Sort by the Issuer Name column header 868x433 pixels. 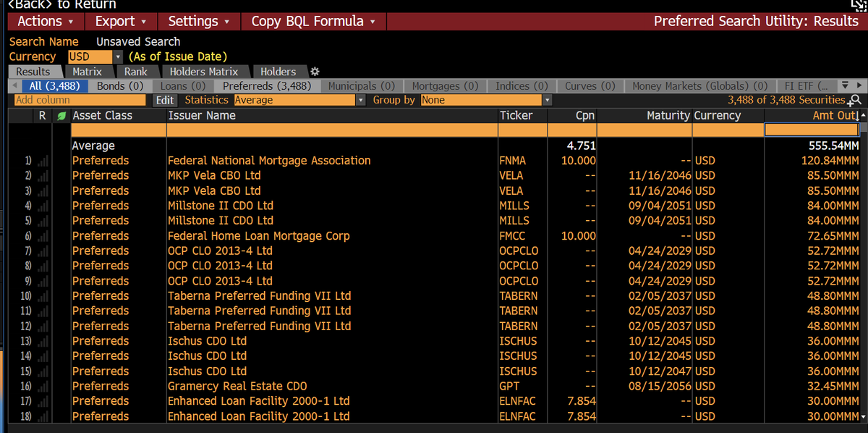point(331,116)
